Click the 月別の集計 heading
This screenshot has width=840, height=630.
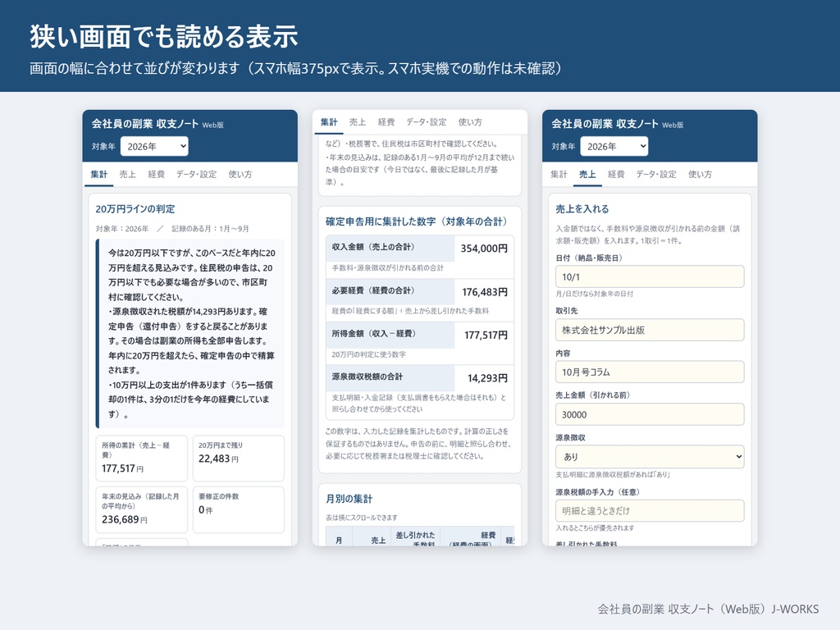point(349,499)
